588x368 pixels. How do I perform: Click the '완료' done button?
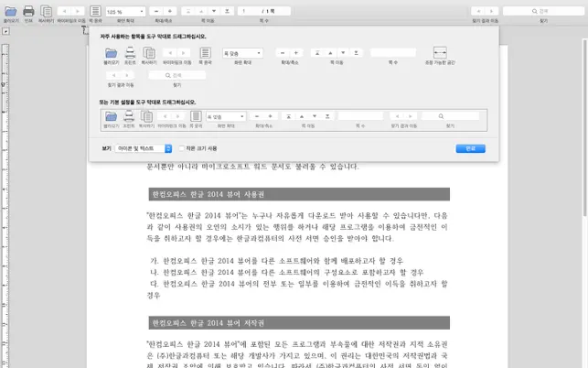coord(470,148)
